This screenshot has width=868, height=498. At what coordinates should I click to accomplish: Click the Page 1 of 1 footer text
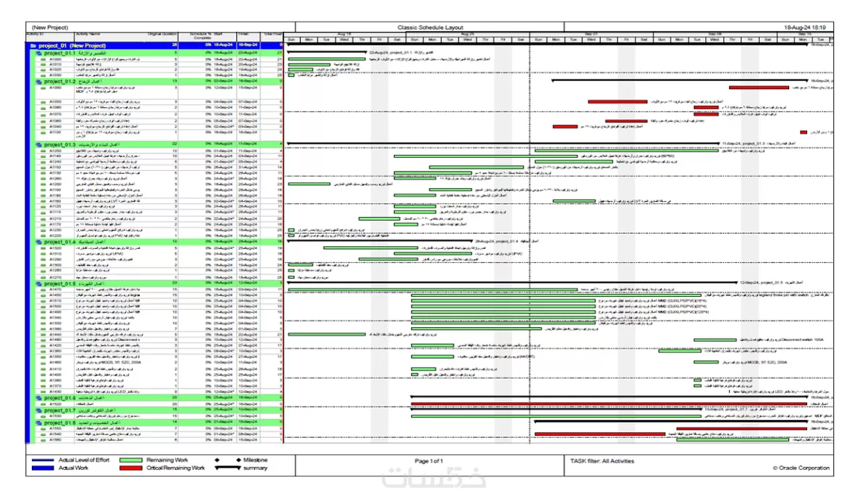pyautogui.click(x=429, y=461)
